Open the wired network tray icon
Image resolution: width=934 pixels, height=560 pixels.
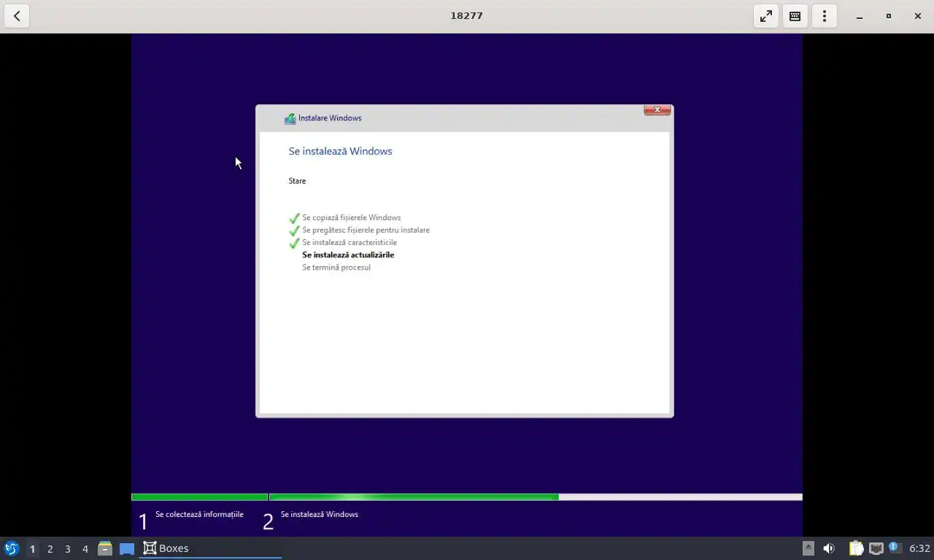click(876, 548)
